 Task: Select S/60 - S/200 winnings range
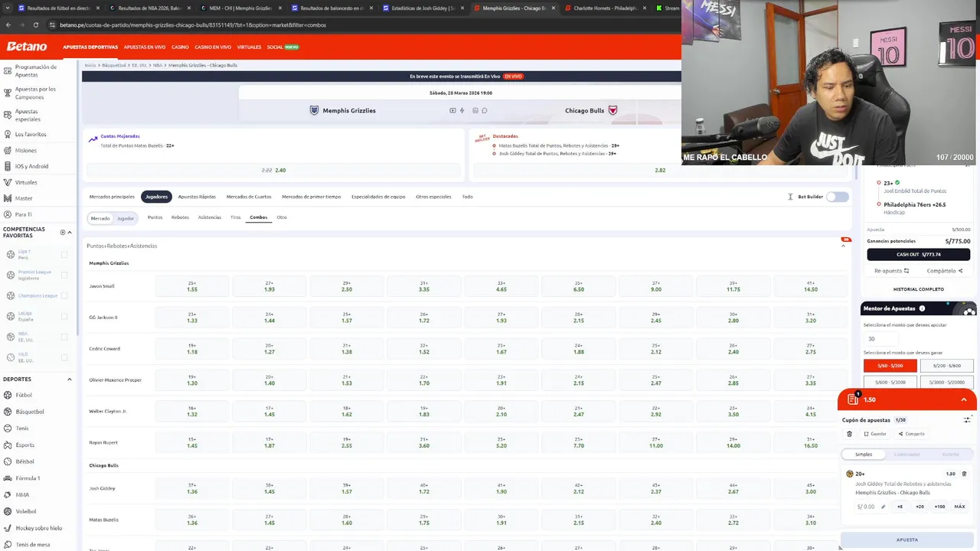pyautogui.click(x=890, y=366)
